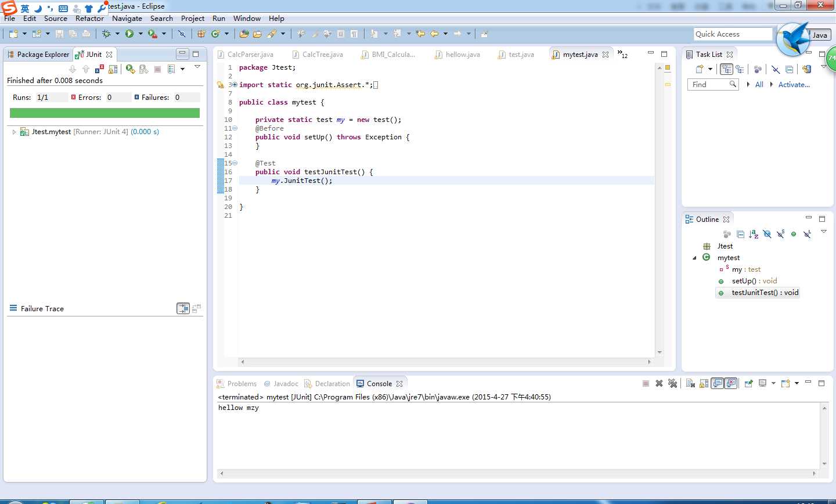Image resolution: width=836 pixels, height=504 pixels.
Task: Collapse the mytest class in Outline
Action: click(x=694, y=258)
